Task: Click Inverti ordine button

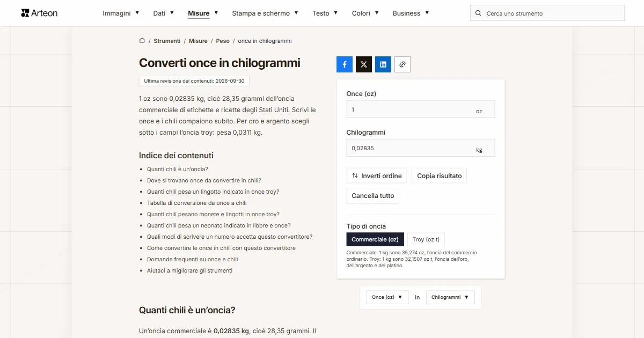Action: (377, 176)
